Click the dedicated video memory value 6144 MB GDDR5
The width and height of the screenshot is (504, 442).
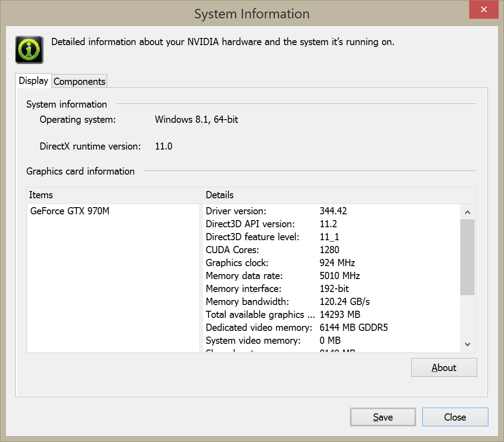(x=354, y=327)
